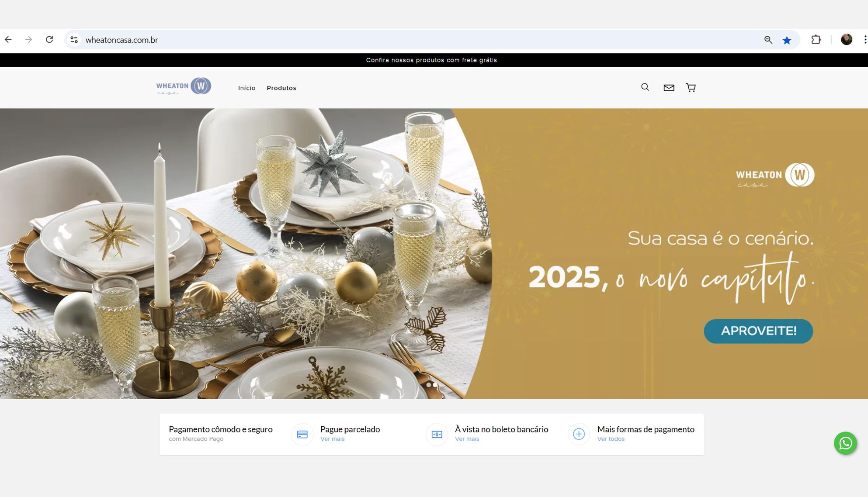Go back with the browser back arrow
The width and height of the screenshot is (868, 497).
click(x=8, y=40)
